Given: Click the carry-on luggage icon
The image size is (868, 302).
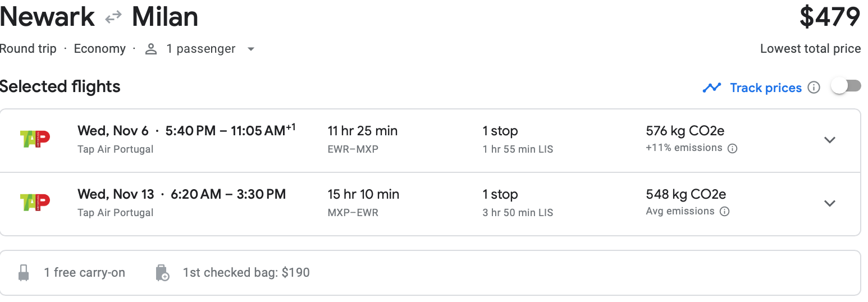Looking at the screenshot, I should click(24, 273).
